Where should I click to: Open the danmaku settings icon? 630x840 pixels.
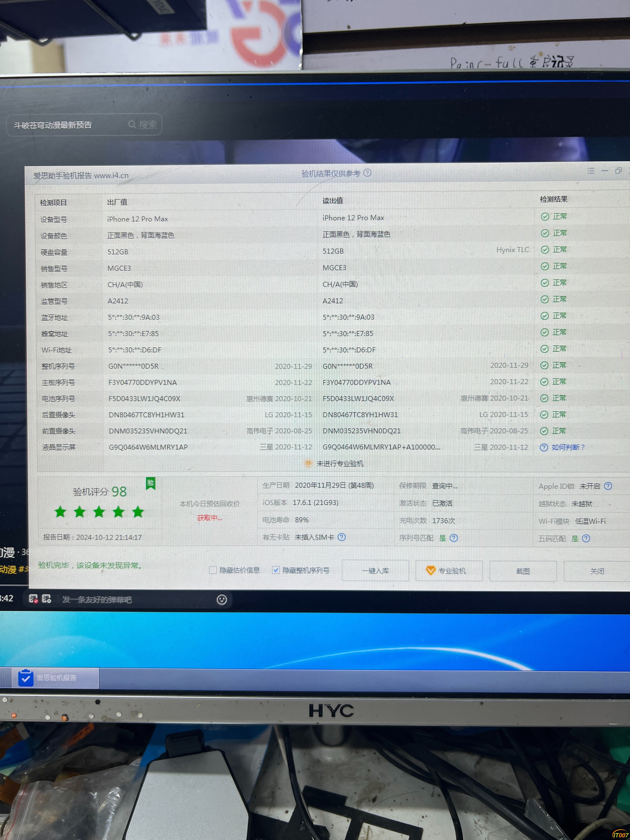pyautogui.click(x=47, y=599)
